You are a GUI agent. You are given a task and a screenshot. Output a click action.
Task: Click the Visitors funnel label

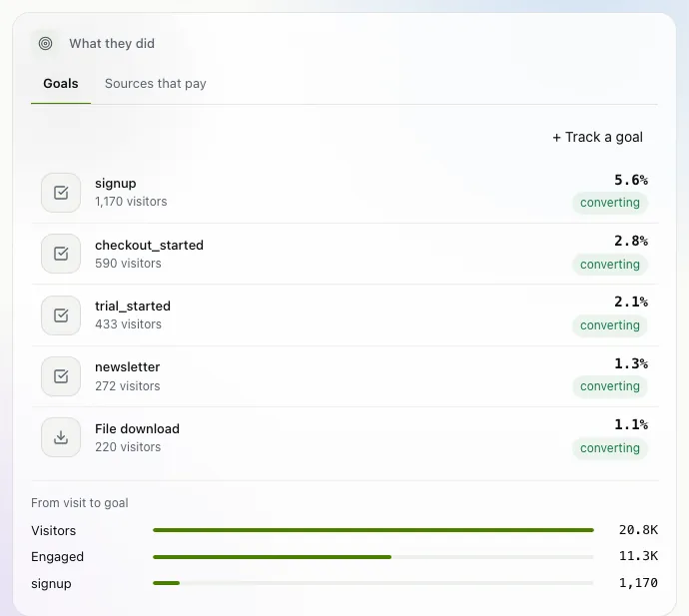tap(53, 531)
